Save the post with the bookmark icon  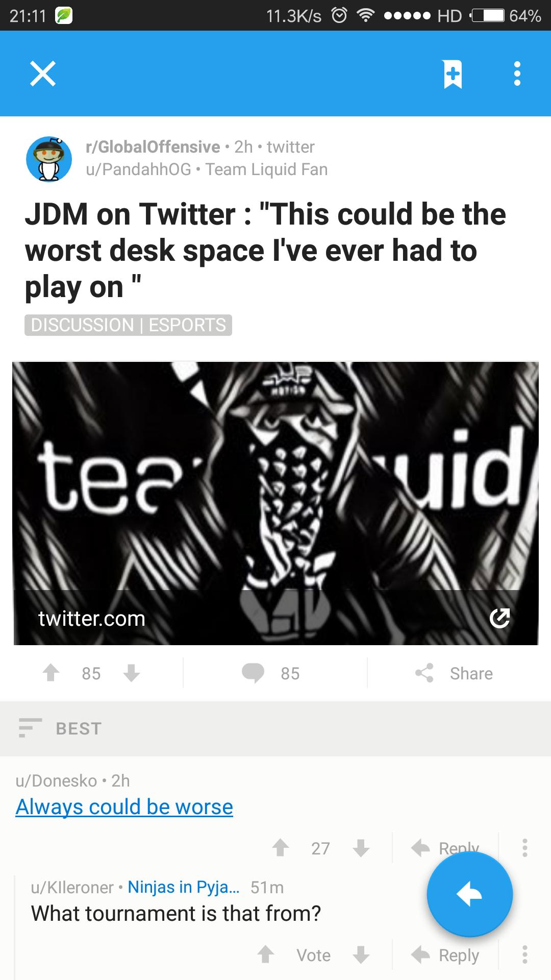point(453,74)
